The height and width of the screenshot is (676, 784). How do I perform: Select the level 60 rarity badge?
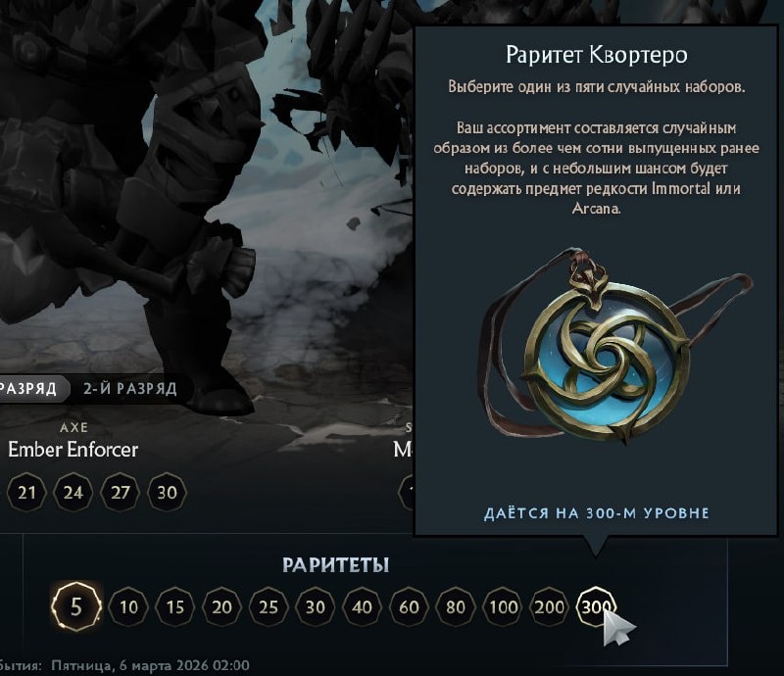(x=409, y=607)
